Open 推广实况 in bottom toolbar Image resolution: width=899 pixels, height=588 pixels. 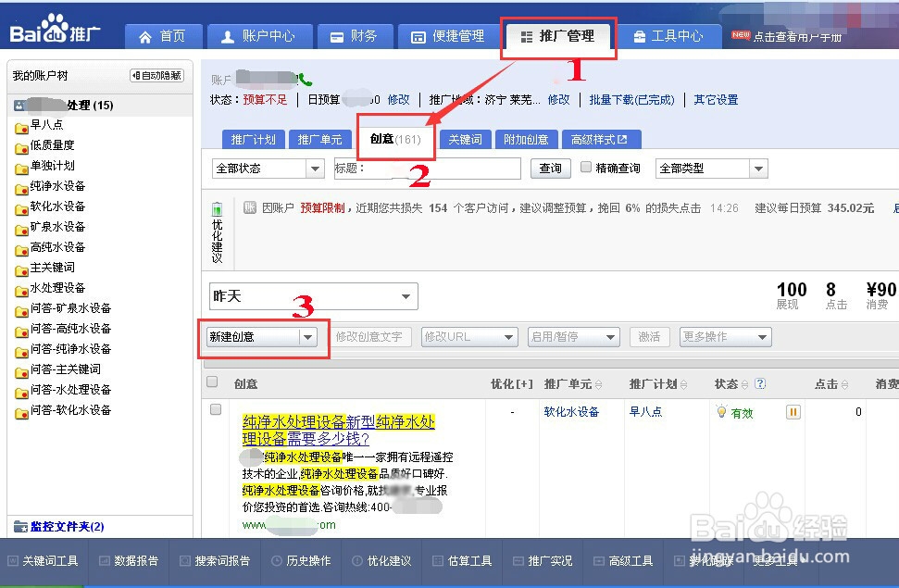click(543, 561)
